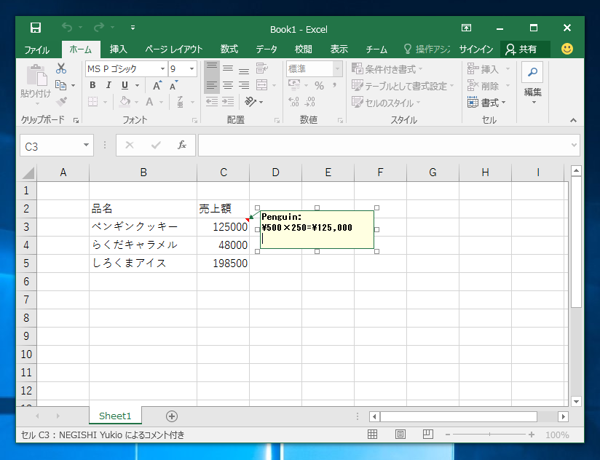Switch to the 校閲 tab
Viewport: 600px width, 460px height.
click(x=303, y=49)
